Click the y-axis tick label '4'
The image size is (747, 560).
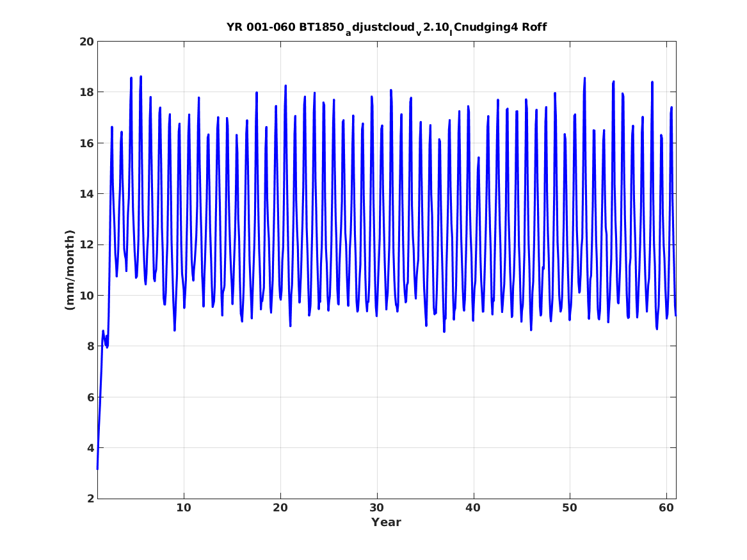(x=90, y=448)
